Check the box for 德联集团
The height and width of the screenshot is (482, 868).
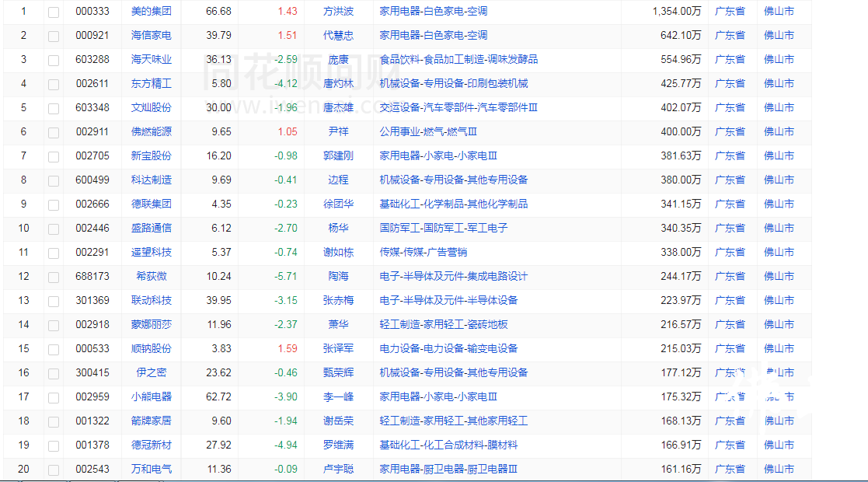pyautogui.click(x=54, y=205)
